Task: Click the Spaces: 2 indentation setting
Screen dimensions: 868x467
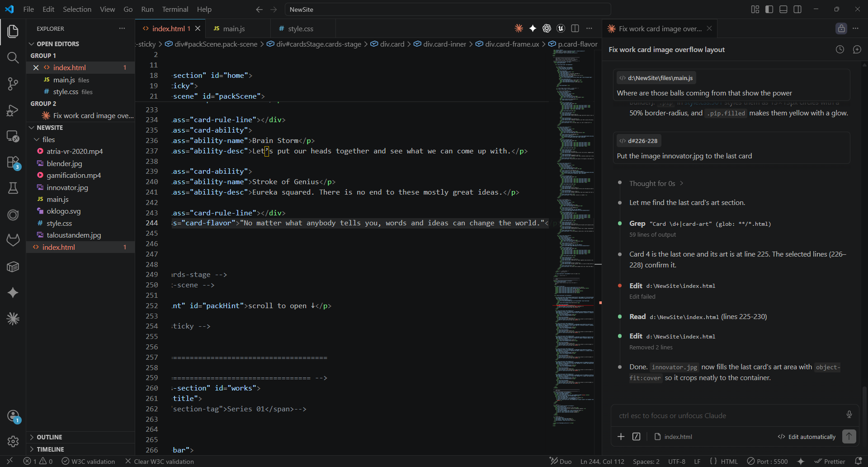Action: [x=646, y=462]
